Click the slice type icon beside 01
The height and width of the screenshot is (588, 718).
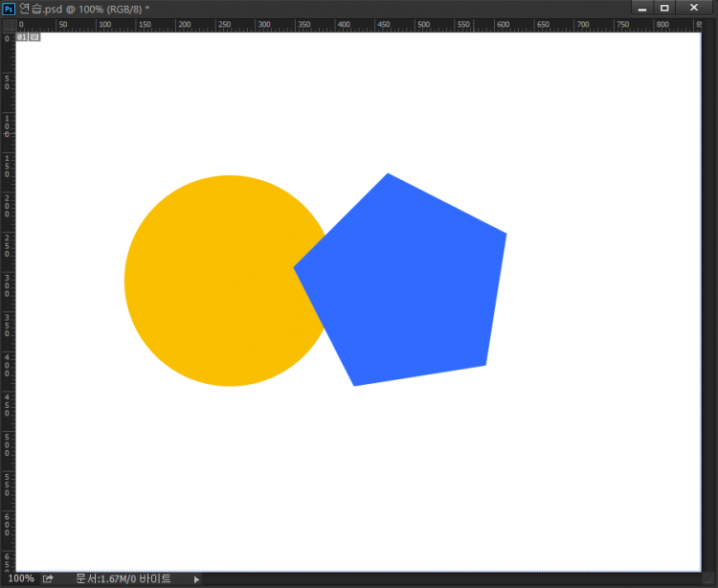tap(34, 37)
